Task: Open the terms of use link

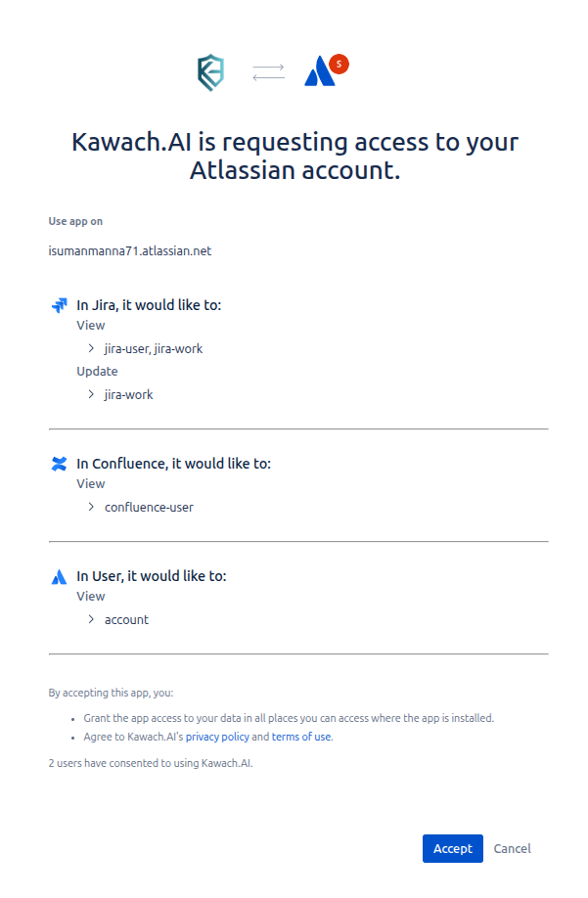Action: (301, 737)
